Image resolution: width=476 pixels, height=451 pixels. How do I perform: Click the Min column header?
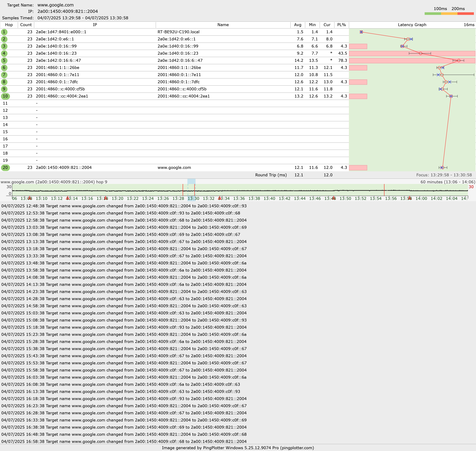click(312, 25)
